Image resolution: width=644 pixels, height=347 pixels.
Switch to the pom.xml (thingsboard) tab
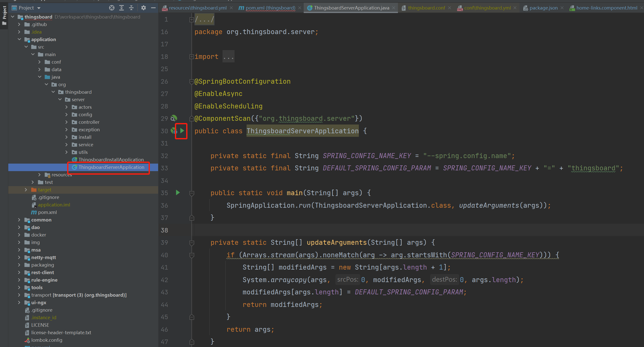click(x=270, y=8)
